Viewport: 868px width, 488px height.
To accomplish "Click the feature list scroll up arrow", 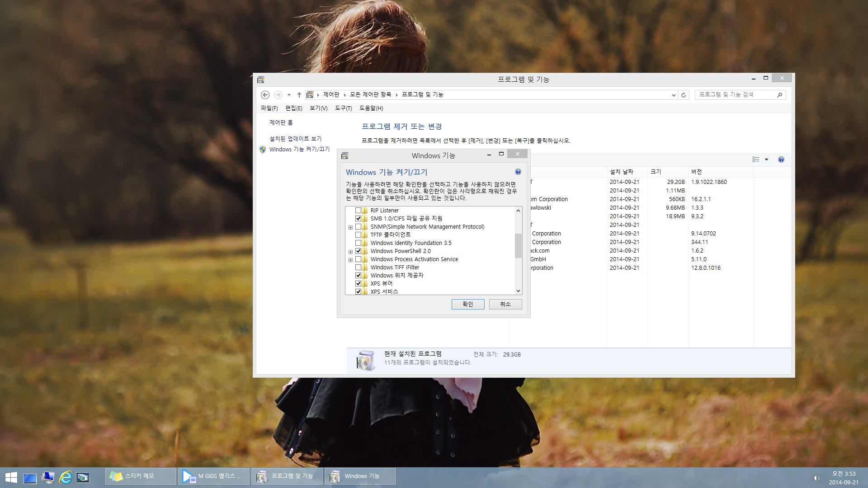I will tap(518, 211).
